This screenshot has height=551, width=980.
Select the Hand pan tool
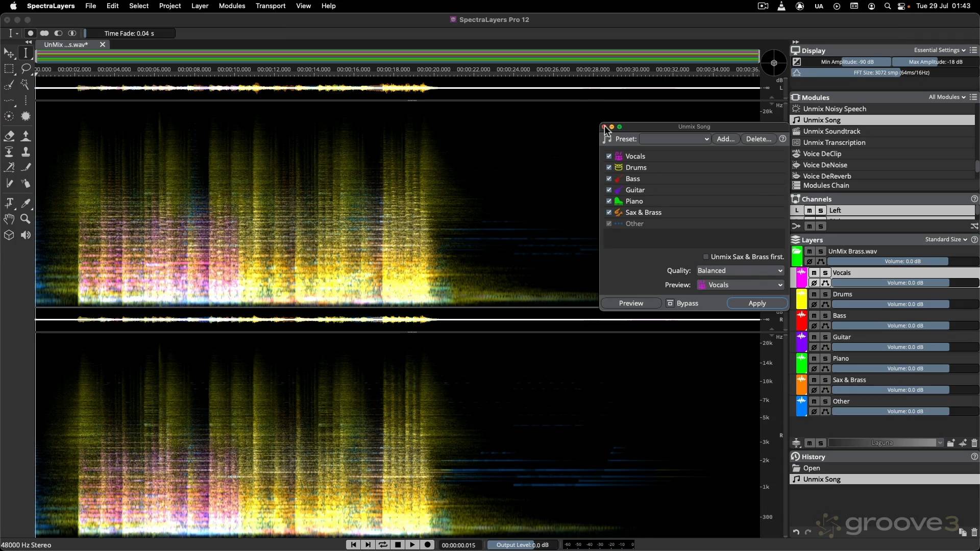tap(9, 219)
